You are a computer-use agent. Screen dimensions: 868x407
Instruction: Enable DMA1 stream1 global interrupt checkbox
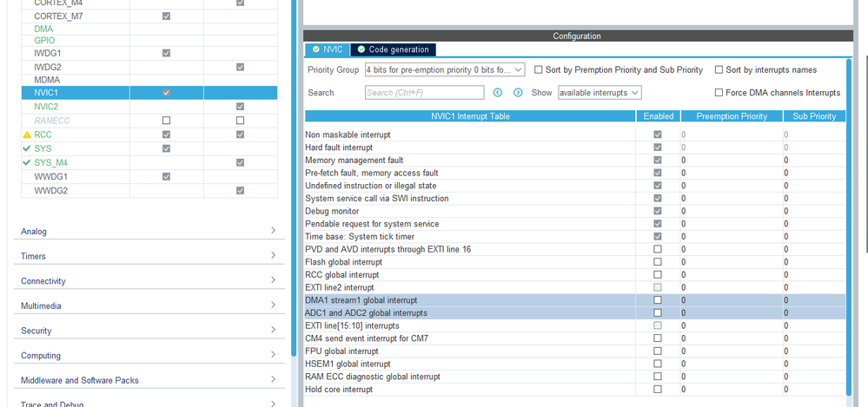658,300
